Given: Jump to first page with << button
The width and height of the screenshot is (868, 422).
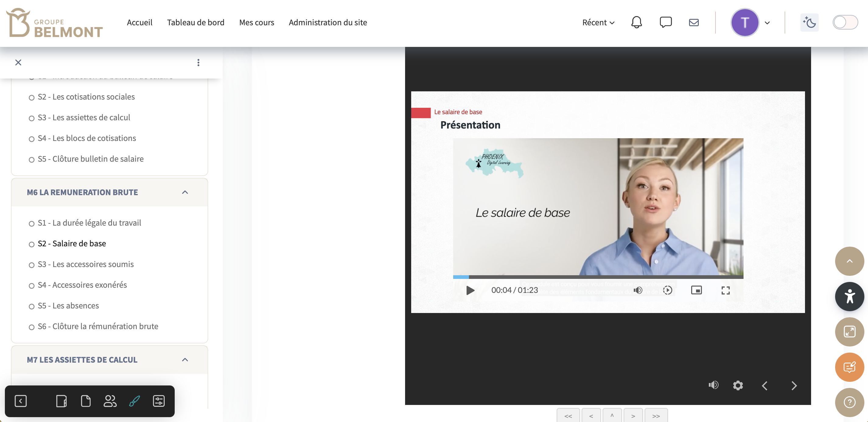Looking at the screenshot, I should click(568, 416).
